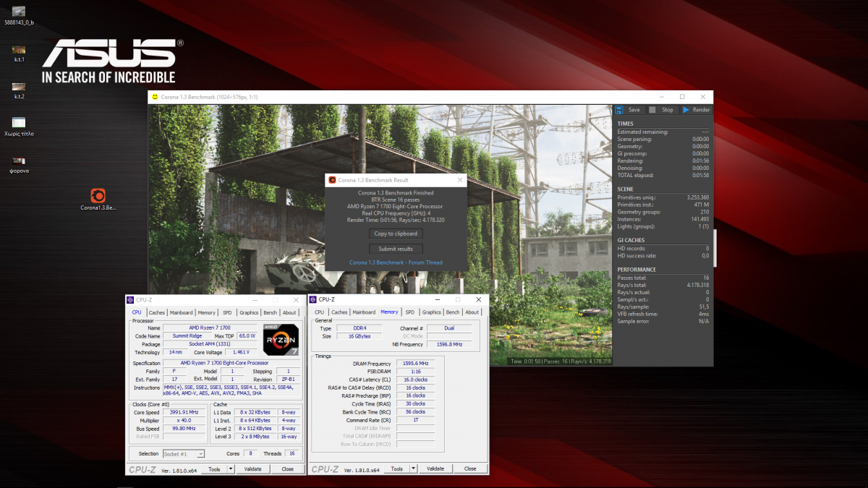Select Memory tab in the right CPU-Z window
This screenshot has height=488, width=868.
389,312
